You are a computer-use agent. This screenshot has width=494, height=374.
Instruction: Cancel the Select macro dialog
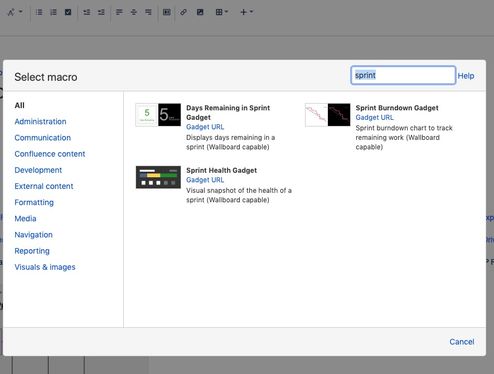click(x=462, y=342)
